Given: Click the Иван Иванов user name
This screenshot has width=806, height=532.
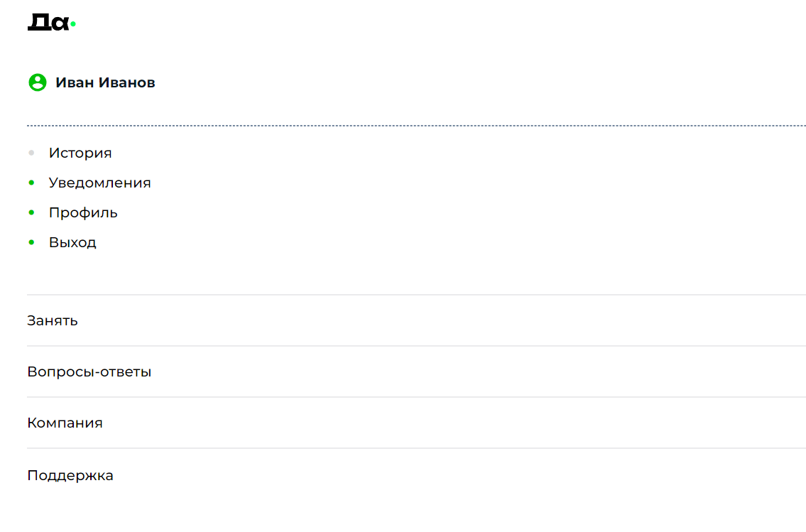Looking at the screenshot, I should pos(105,82).
